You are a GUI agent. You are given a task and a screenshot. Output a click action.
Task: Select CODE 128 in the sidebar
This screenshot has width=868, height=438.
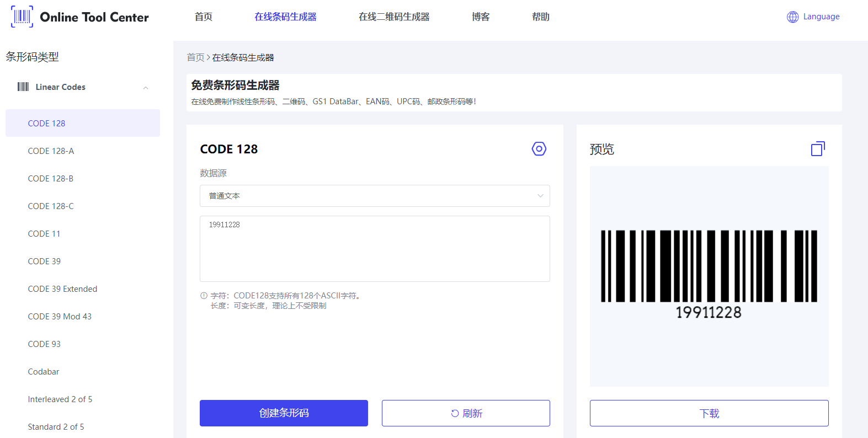click(x=83, y=123)
